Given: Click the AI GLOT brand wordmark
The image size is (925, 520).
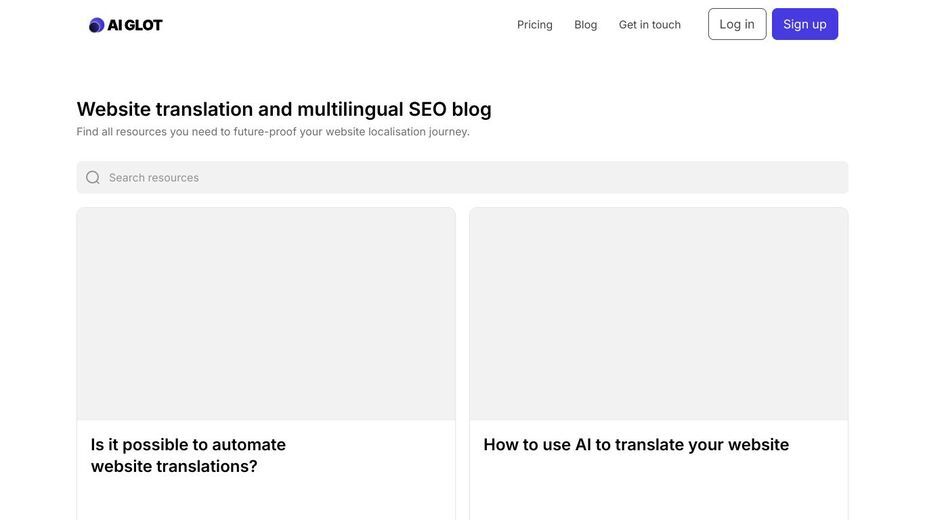Looking at the screenshot, I should [135, 25].
